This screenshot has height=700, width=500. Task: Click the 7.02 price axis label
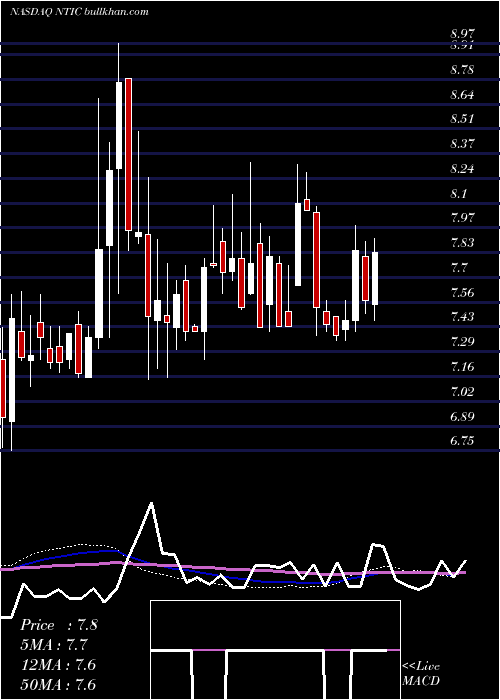point(462,392)
